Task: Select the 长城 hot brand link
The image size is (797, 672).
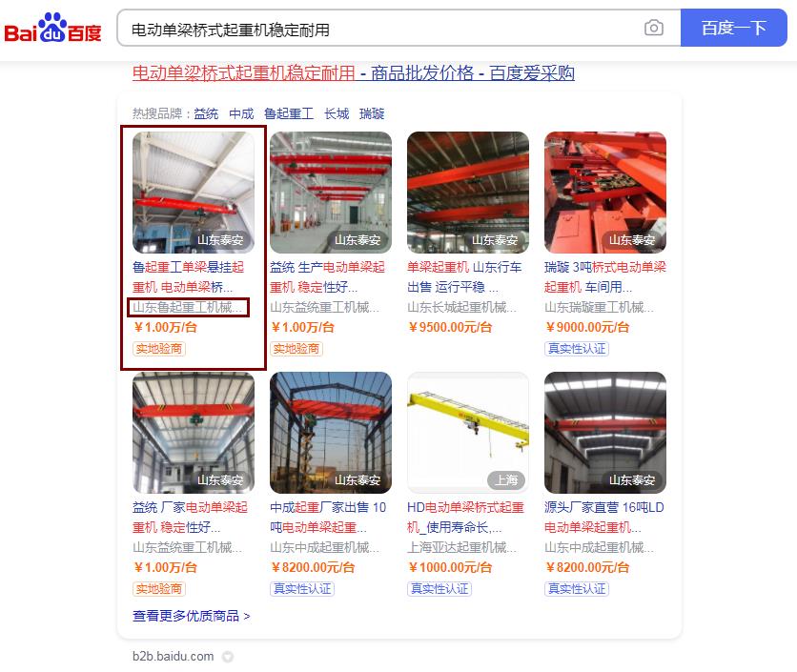Action: [x=337, y=113]
